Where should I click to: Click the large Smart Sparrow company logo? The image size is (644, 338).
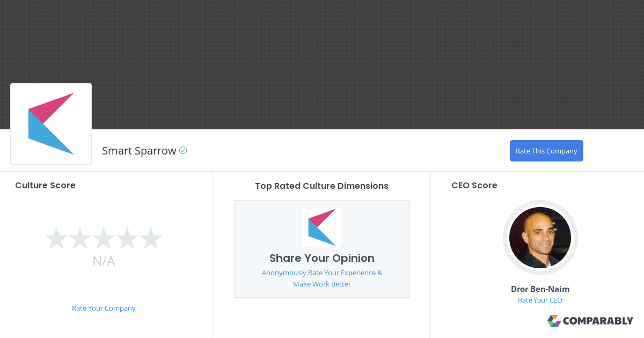click(x=51, y=124)
